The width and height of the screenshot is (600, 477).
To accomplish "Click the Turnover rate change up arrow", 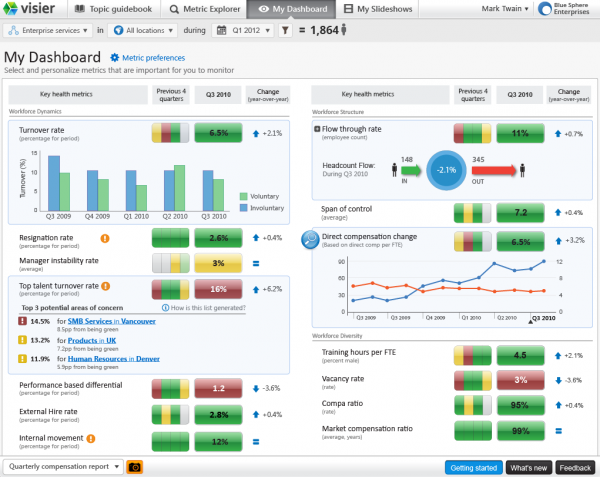I will pos(256,133).
